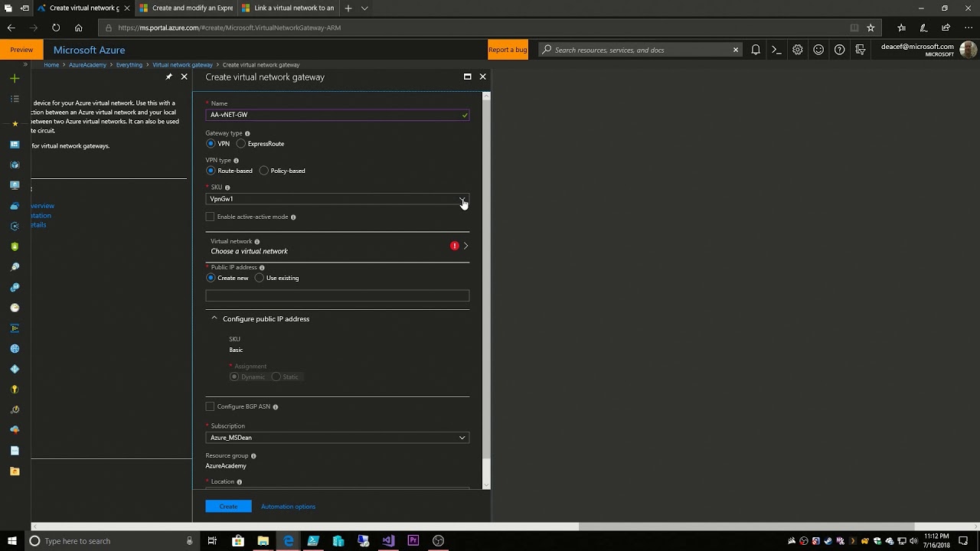Go to Home breadcrumb
Screen dimensions: 980x551
(x=51, y=65)
